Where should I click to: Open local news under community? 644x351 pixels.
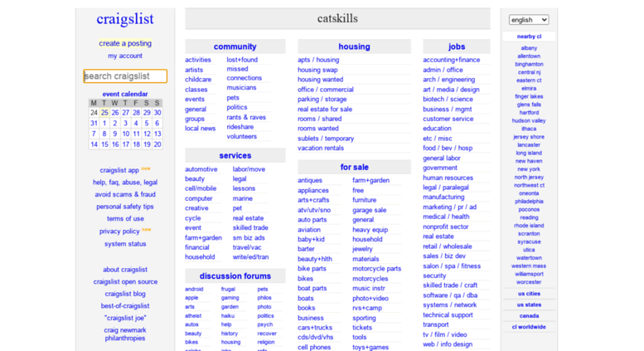point(200,129)
